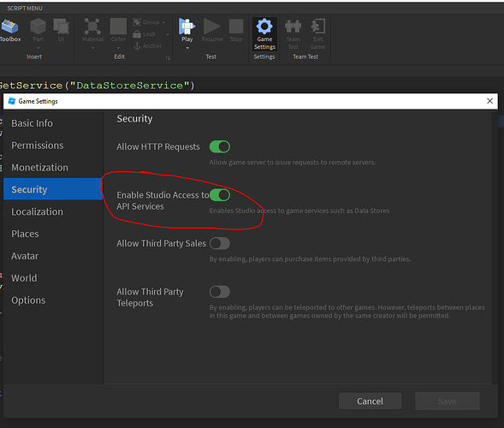The width and height of the screenshot is (504, 428).
Task: Expand the Color dropdown arrow
Action: 118,48
